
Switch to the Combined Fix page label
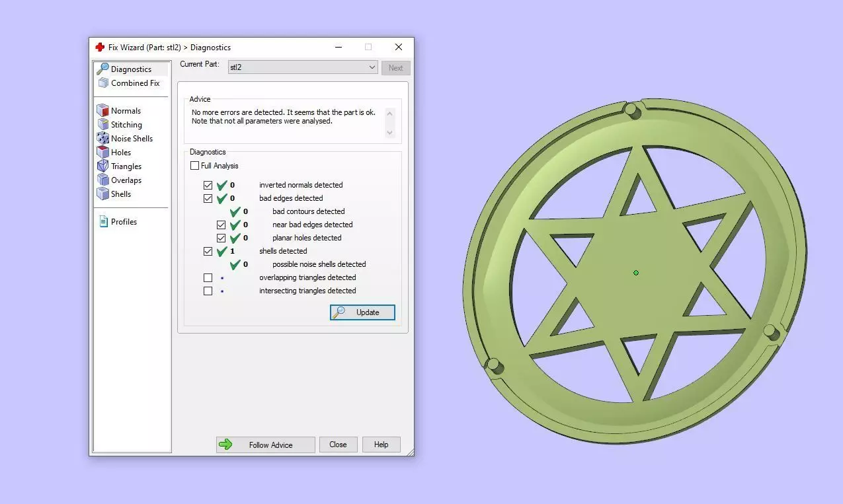136,83
